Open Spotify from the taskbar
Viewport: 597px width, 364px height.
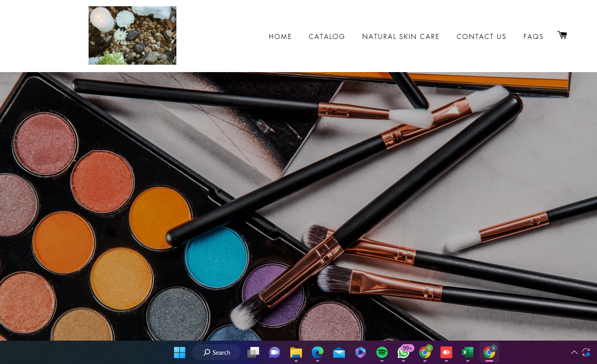click(x=382, y=352)
